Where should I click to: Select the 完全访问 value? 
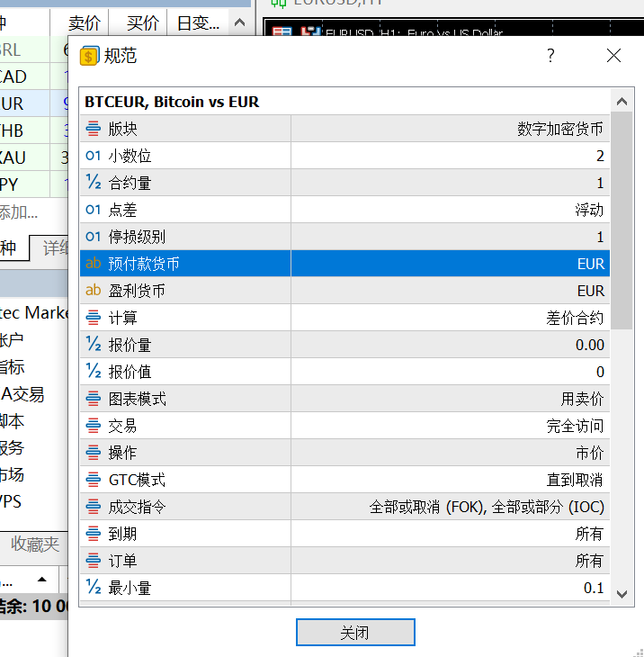575,426
